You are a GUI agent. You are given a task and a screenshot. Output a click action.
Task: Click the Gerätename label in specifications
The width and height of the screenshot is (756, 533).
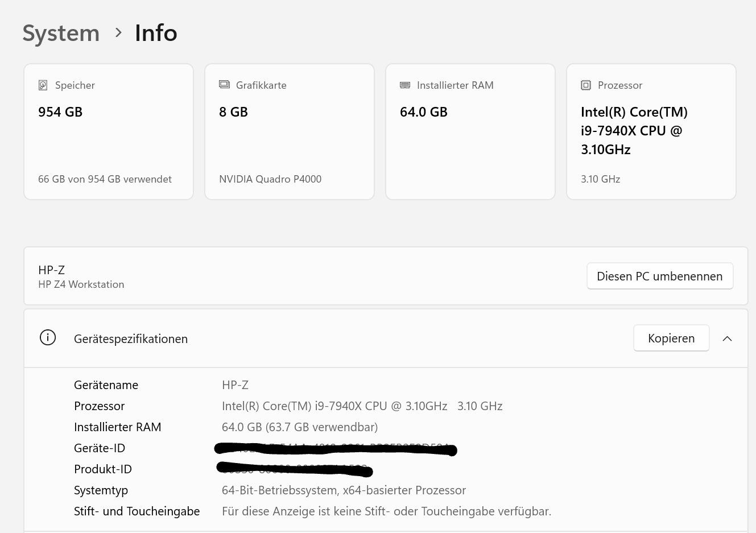tap(106, 385)
